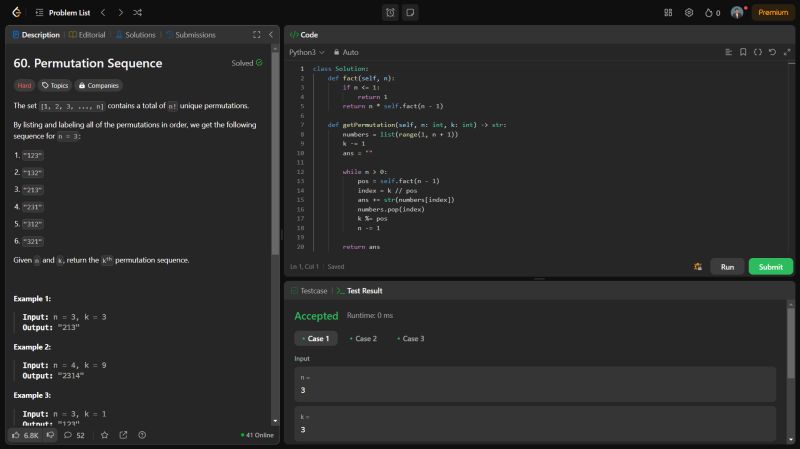Viewport: 800px width, 449px height.
Task: Open settings gear icon
Action: [689, 13]
